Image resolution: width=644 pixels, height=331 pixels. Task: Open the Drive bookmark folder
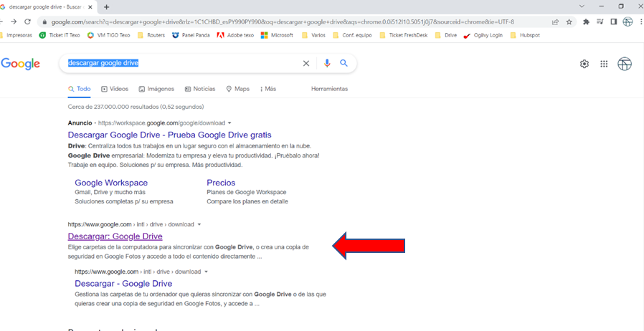pos(446,35)
